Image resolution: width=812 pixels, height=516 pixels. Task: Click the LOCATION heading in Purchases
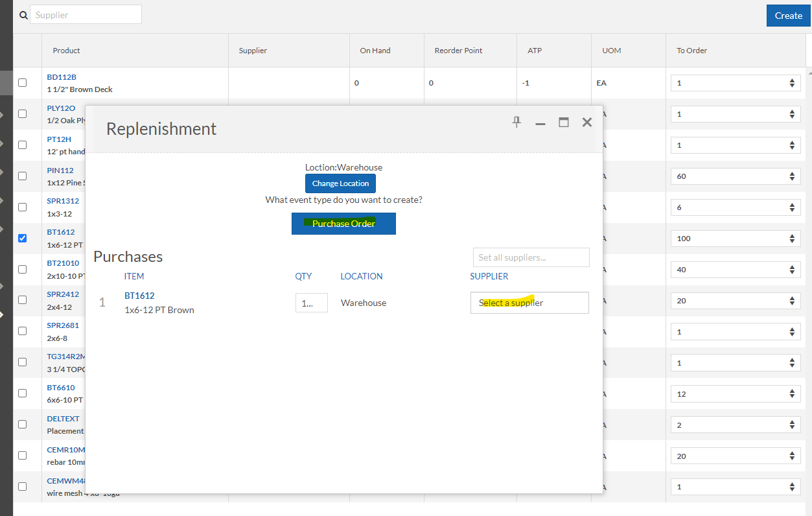(362, 276)
